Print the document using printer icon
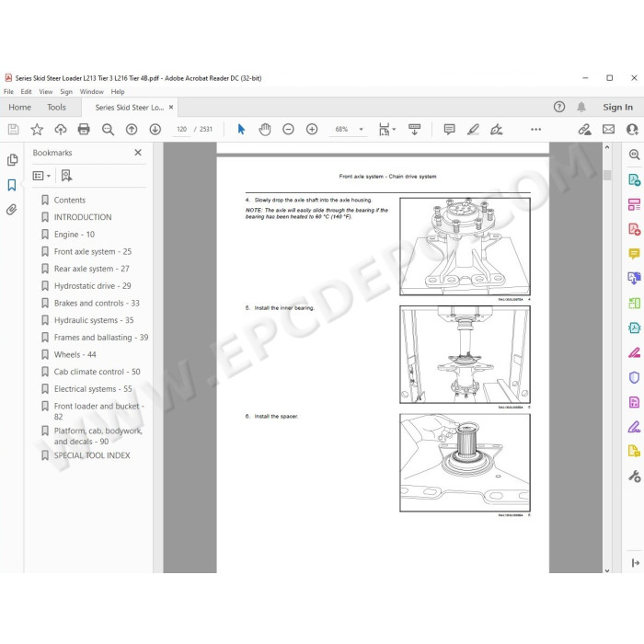 [x=84, y=130]
